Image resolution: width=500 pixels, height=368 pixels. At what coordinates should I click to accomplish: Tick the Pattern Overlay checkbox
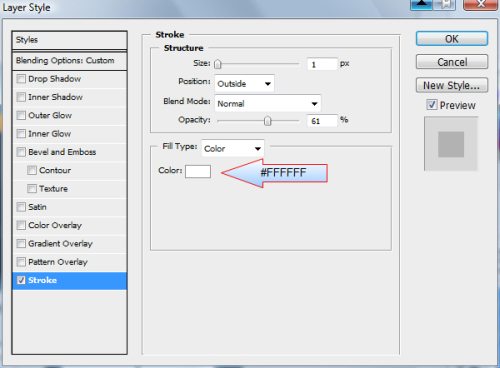point(21,262)
